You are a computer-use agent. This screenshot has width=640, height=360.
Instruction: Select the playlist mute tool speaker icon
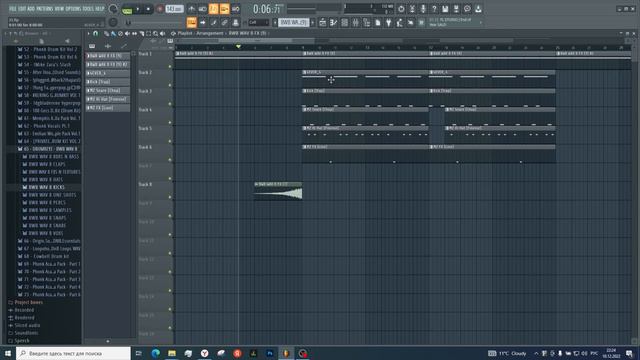pyautogui.click(x=127, y=33)
